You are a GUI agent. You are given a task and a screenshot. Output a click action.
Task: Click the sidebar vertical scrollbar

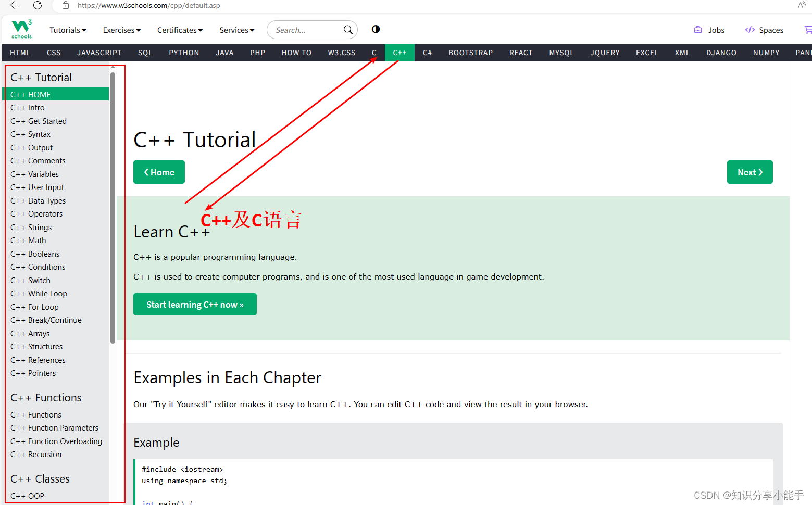(x=113, y=208)
